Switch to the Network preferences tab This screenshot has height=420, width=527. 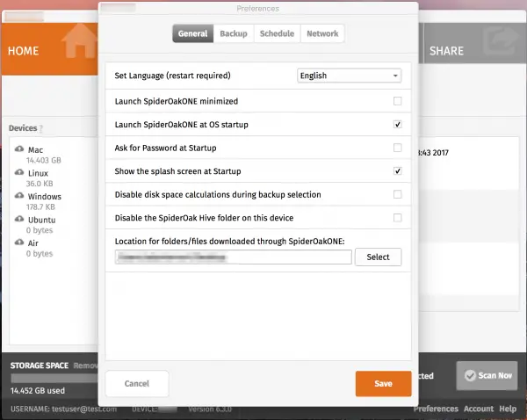322,33
